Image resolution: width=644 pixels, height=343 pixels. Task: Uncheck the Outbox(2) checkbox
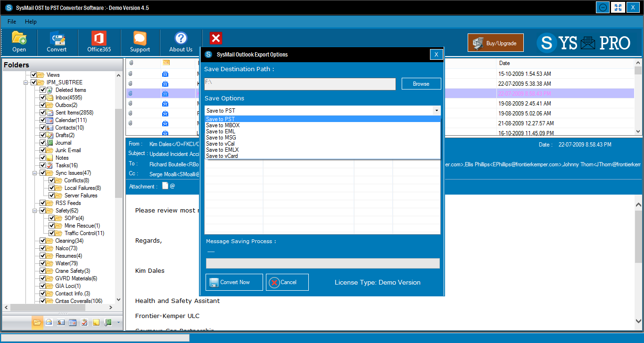pos(43,105)
